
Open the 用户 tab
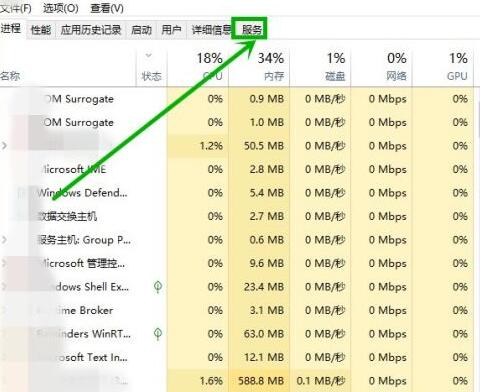click(x=171, y=30)
